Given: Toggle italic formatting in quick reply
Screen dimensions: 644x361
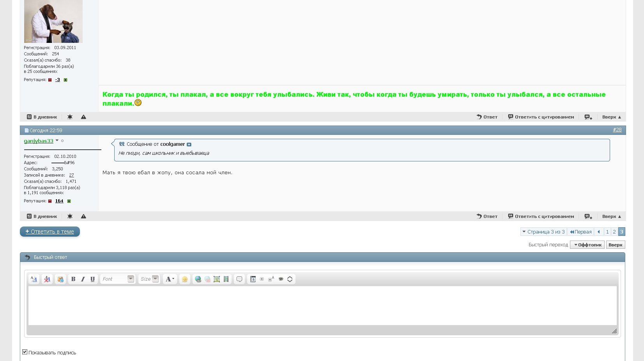Looking at the screenshot, I should point(83,279).
